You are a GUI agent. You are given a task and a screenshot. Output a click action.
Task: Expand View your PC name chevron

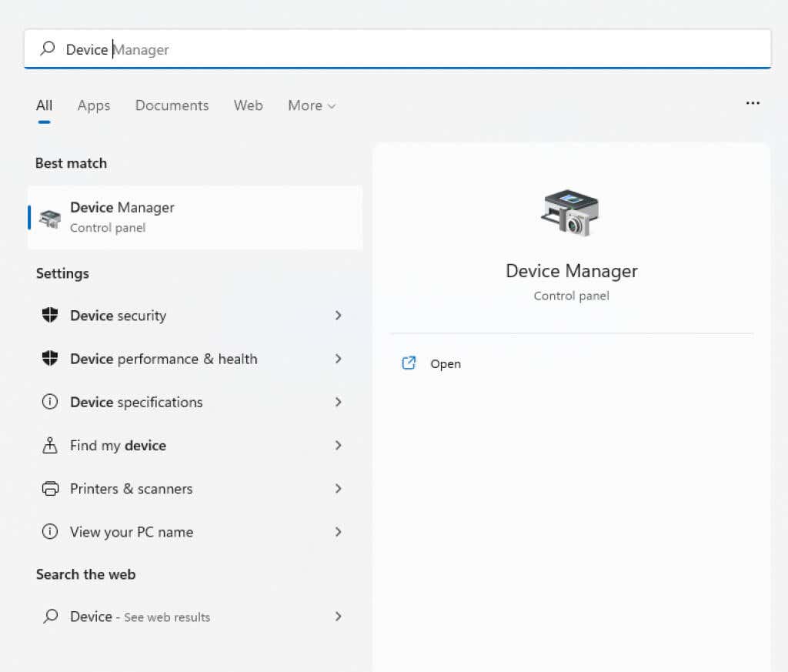[x=339, y=531]
